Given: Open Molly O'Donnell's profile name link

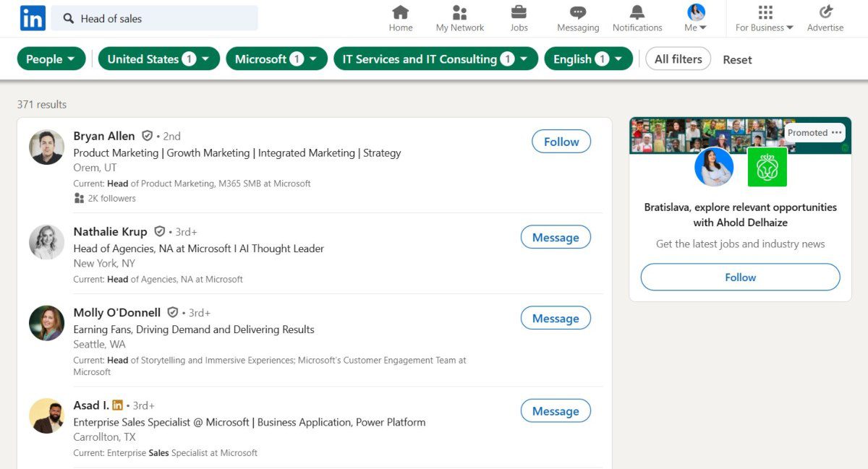Looking at the screenshot, I should [x=117, y=313].
